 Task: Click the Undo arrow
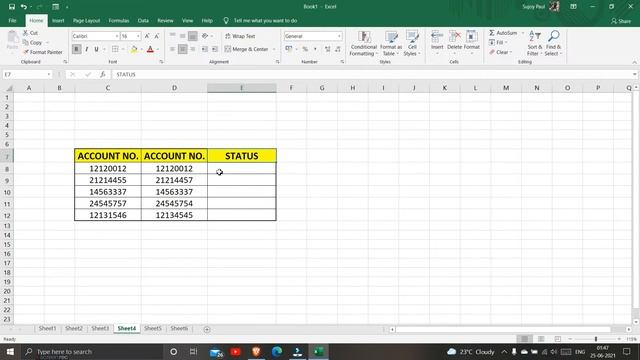pos(24,7)
